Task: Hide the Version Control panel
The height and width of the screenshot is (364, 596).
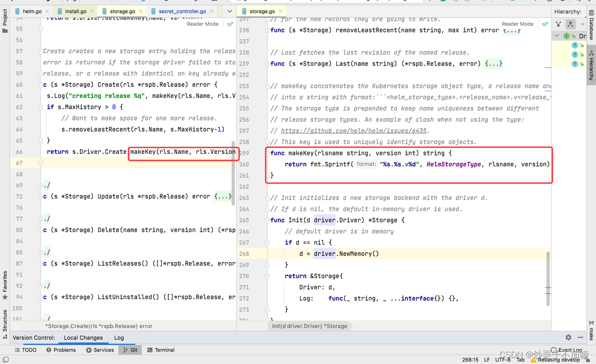Action: point(580,337)
